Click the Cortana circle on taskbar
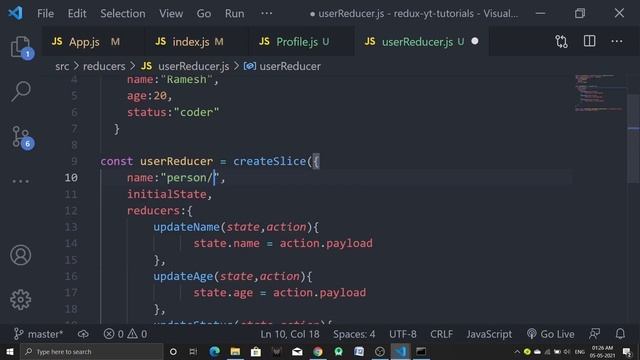Image resolution: width=640 pixels, height=360 pixels. 173,351
